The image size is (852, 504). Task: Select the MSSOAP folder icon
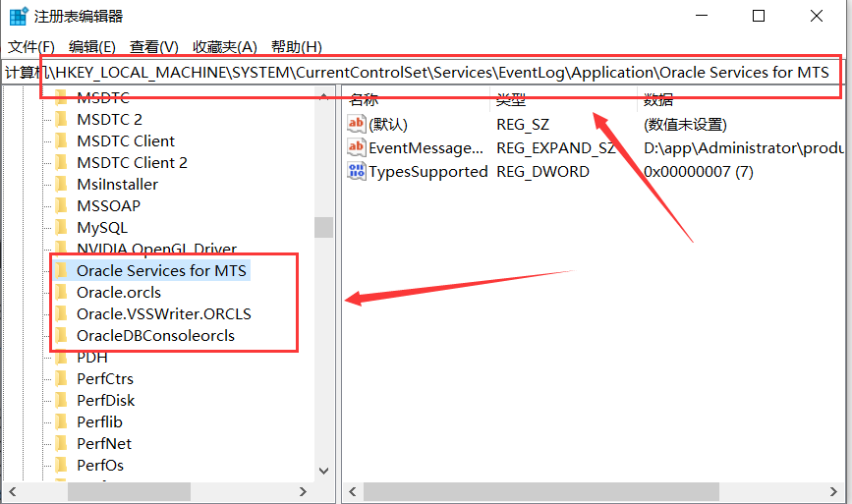(61, 206)
